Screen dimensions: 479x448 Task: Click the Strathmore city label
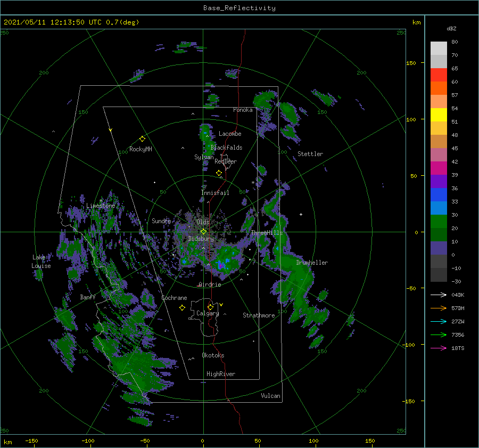(259, 315)
